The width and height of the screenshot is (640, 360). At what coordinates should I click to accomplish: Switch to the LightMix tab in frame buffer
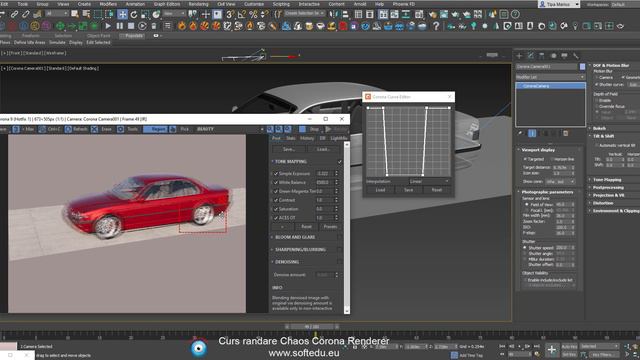coord(339,138)
